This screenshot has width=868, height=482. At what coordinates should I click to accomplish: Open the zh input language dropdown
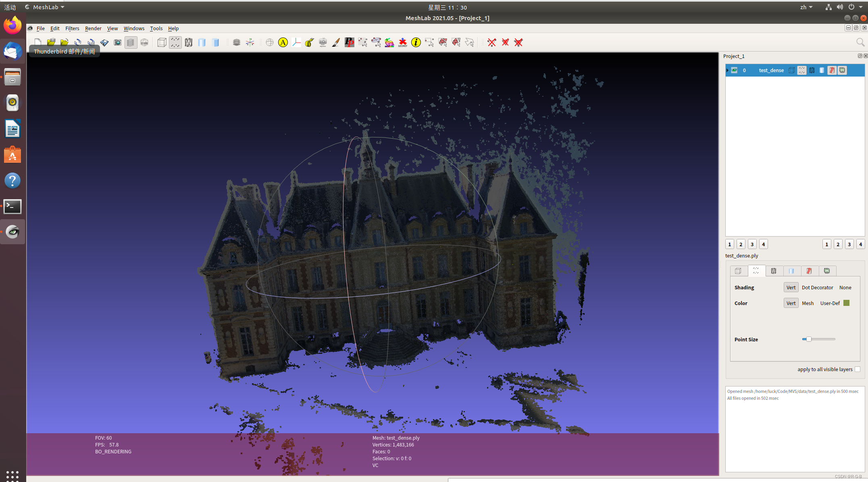pyautogui.click(x=806, y=7)
